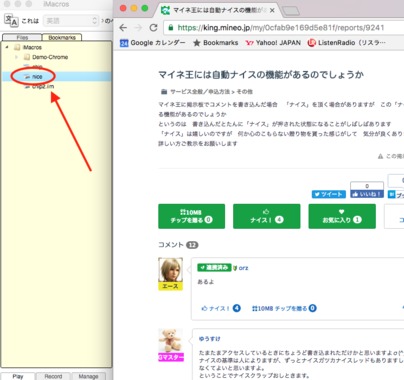
Task: Click the translate icon in the iMacros window
Action: tap(11, 20)
